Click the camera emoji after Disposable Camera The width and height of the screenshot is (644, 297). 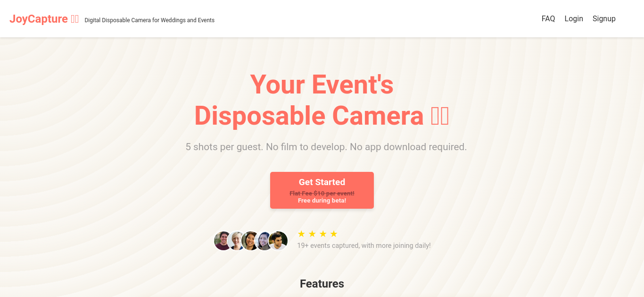440,116
